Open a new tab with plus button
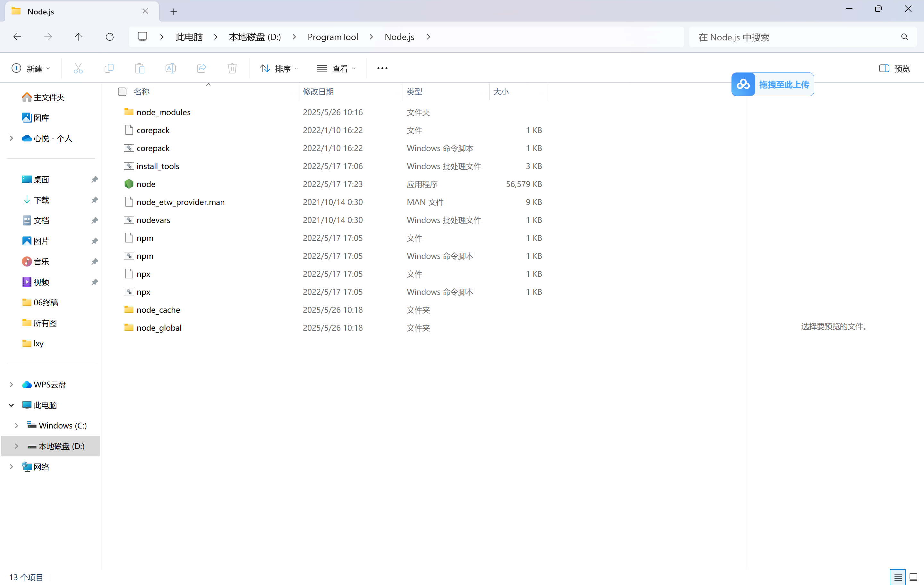The image size is (924, 585). point(174,12)
